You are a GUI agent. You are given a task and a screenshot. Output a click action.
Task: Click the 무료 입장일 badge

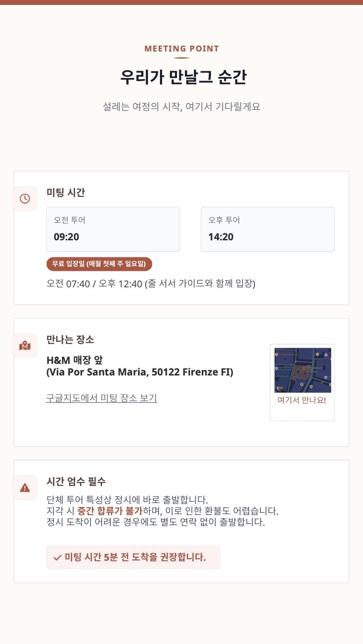(x=99, y=264)
